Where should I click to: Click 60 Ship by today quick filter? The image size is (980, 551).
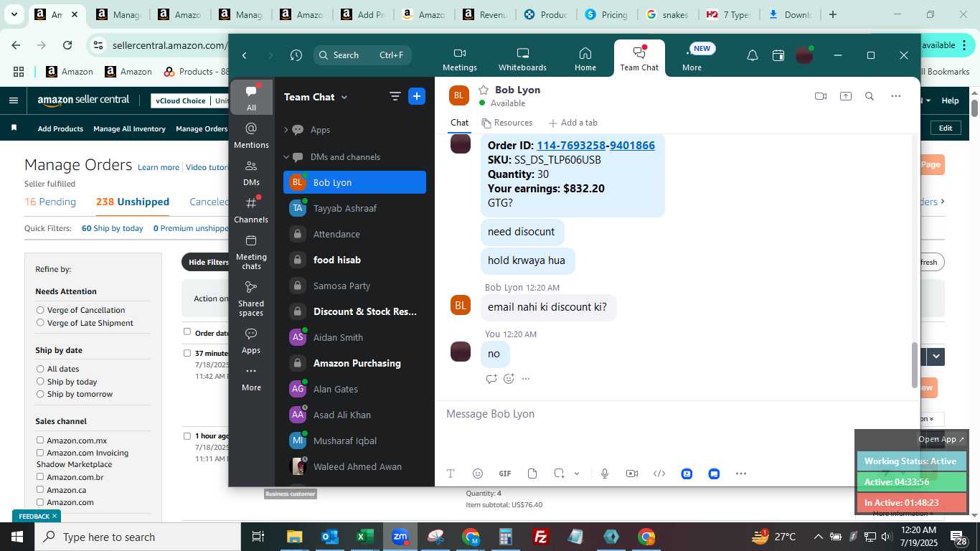point(113,228)
